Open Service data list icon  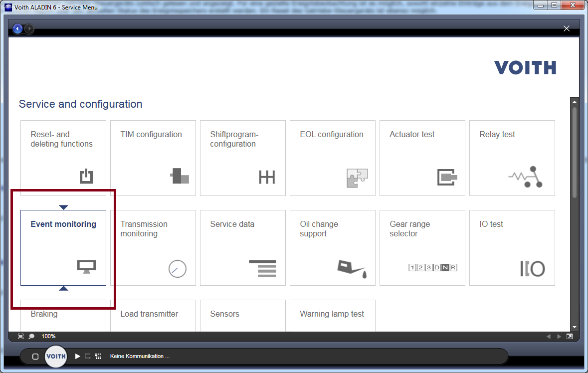tap(262, 268)
